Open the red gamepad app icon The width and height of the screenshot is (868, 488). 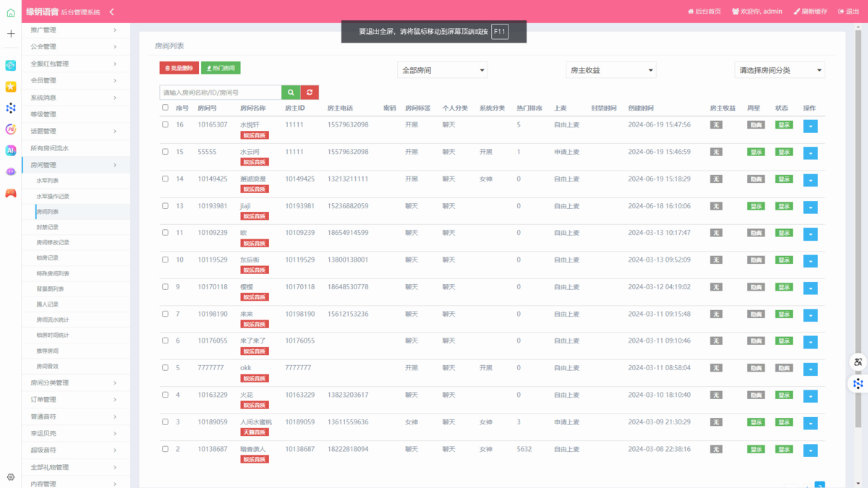11,193
